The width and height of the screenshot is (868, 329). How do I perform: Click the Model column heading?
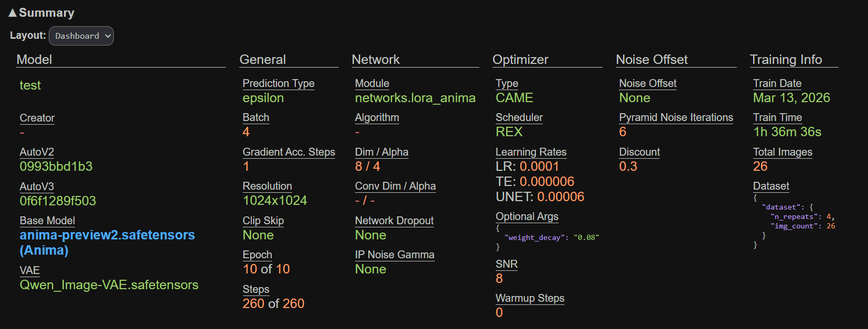click(34, 60)
